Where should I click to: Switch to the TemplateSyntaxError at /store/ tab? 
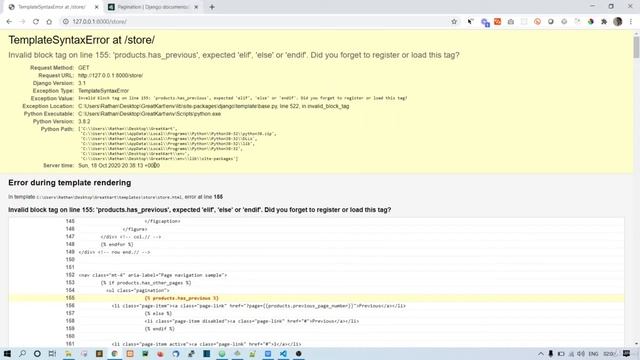tap(52, 7)
